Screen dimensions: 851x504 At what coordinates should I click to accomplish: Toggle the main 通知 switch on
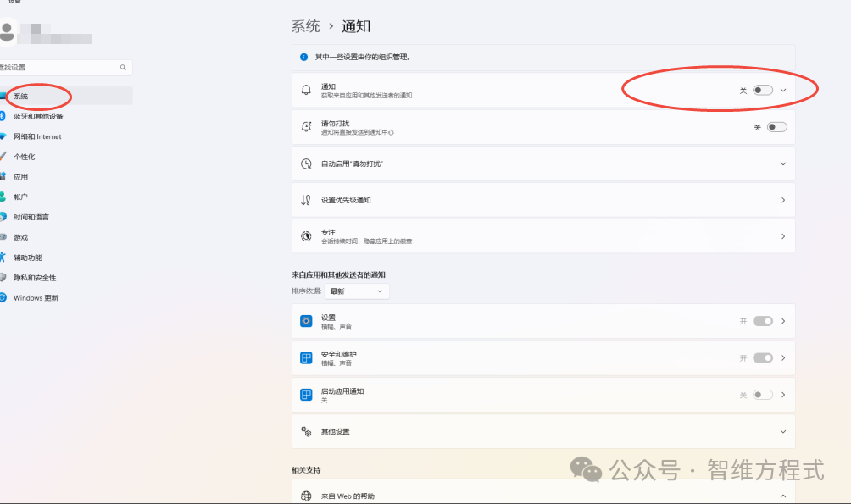click(x=763, y=90)
